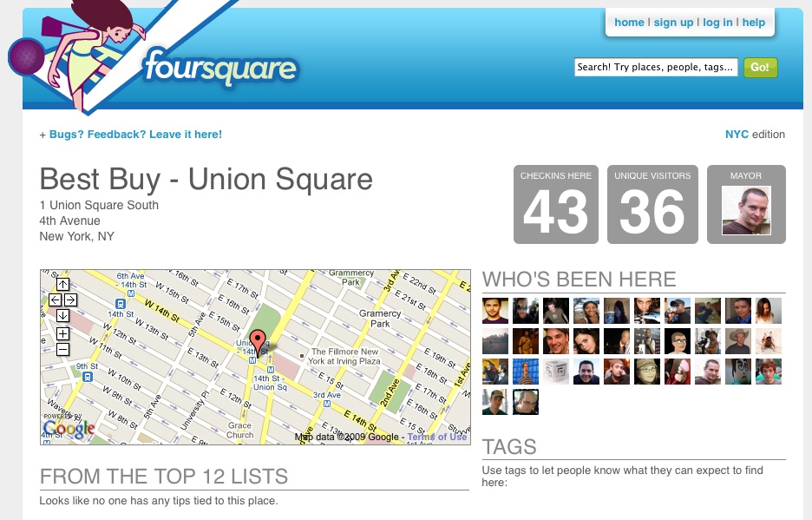Focus the search places, people, tags field
Screen dimensions: 812x520
coord(656,68)
